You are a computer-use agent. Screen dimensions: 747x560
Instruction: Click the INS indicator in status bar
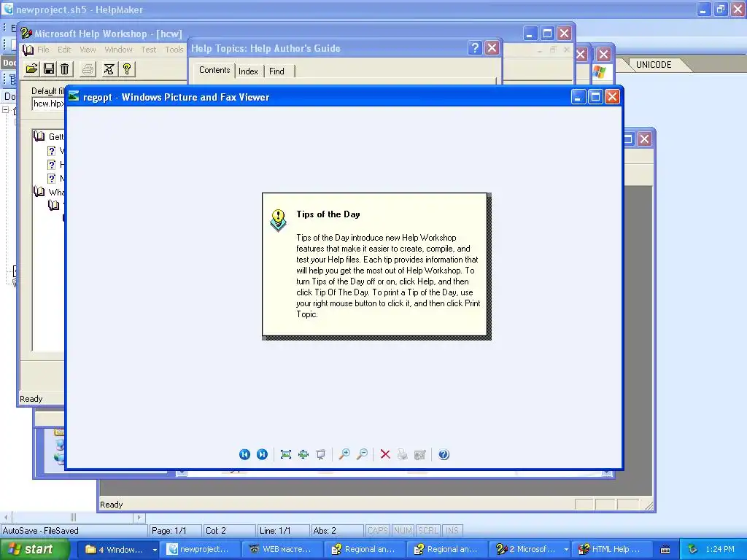pos(452,530)
